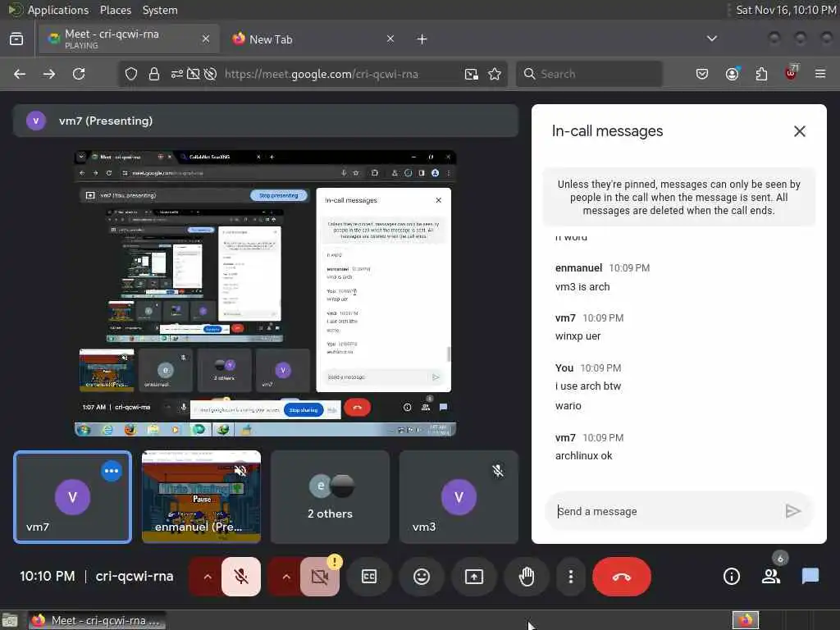Click the cri-qcwi-rna meeting code text
The width and height of the screenshot is (840, 630).
pyautogui.click(x=135, y=577)
